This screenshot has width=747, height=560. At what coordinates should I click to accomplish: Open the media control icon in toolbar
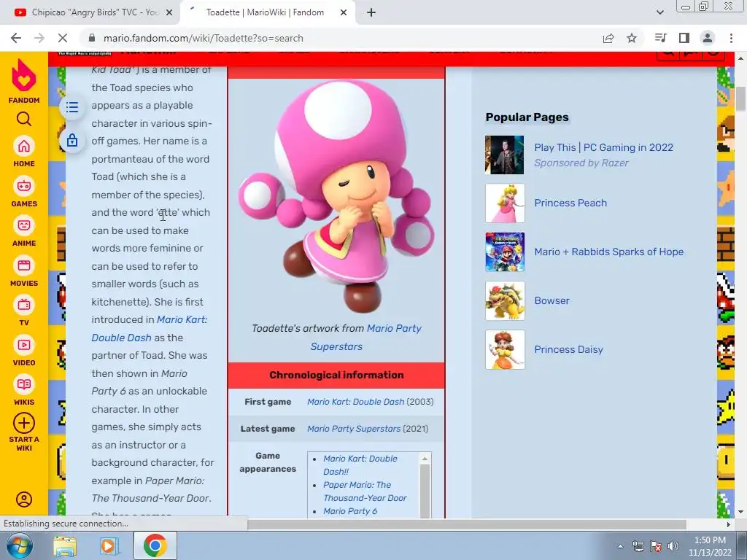[x=660, y=38]
